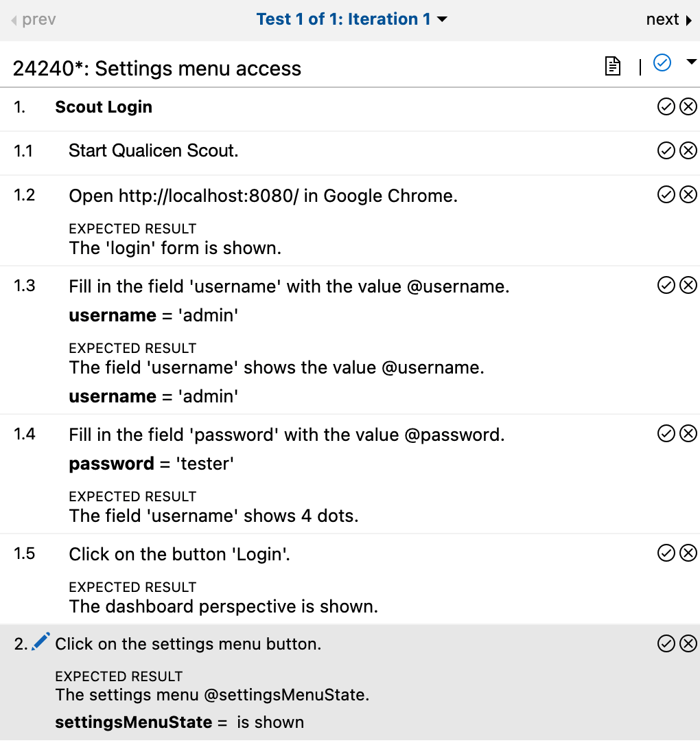Toggle fail on step 1.4 password step
700x743 pixels.
point(688,433)
